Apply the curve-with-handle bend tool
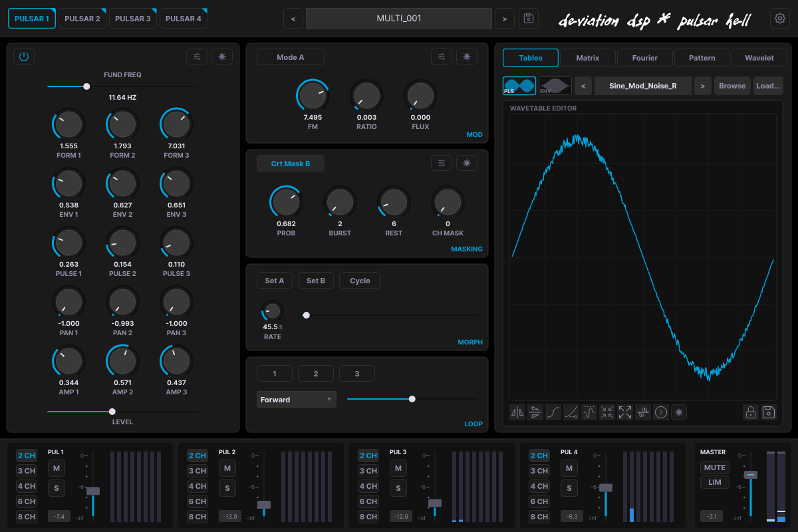798x532 pixels. click(571, 412)
